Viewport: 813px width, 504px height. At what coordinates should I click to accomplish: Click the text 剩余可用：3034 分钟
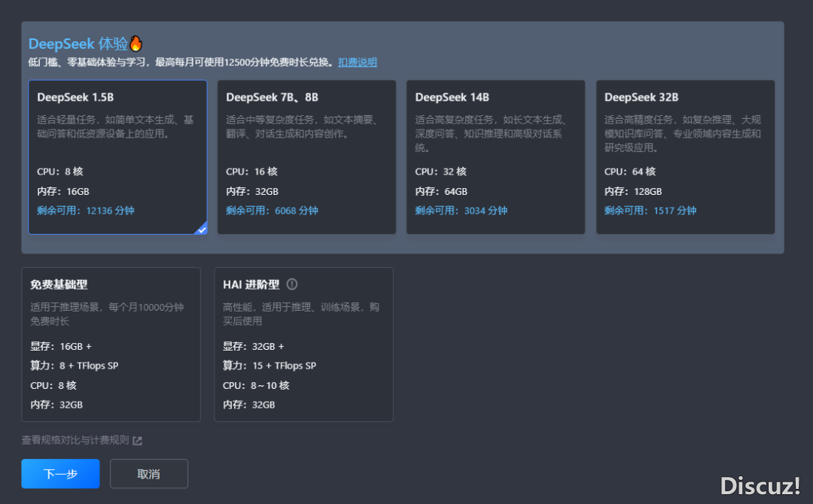coord(461,211)
